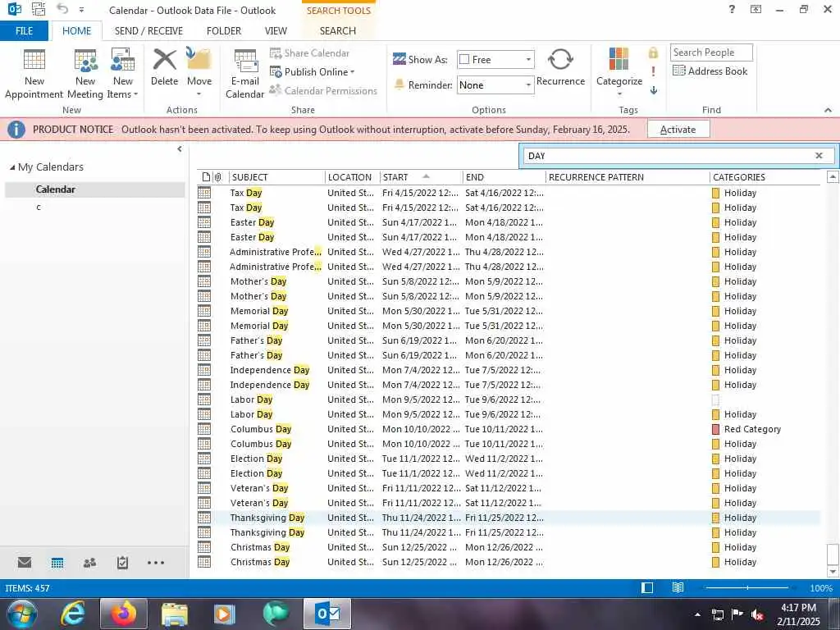The width and height of the screenshot is (840, 630).
Task: Collapse the ribbon using the chevron
Action: point(828,110)
